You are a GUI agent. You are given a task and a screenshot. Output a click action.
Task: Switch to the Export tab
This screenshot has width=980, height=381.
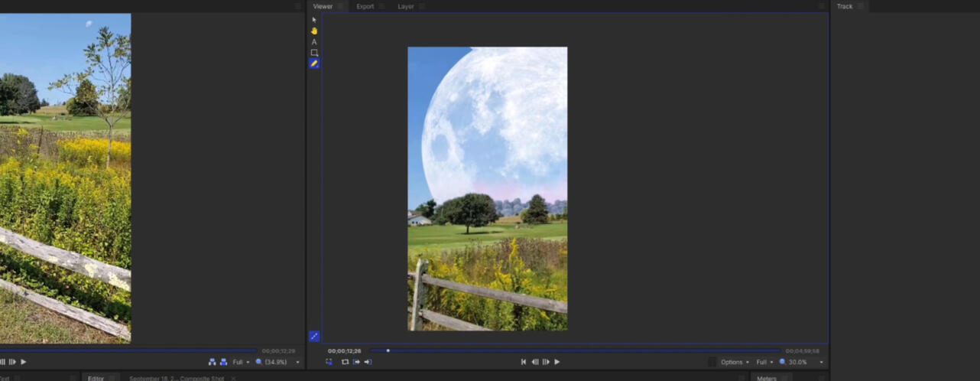tap(365, 6)
